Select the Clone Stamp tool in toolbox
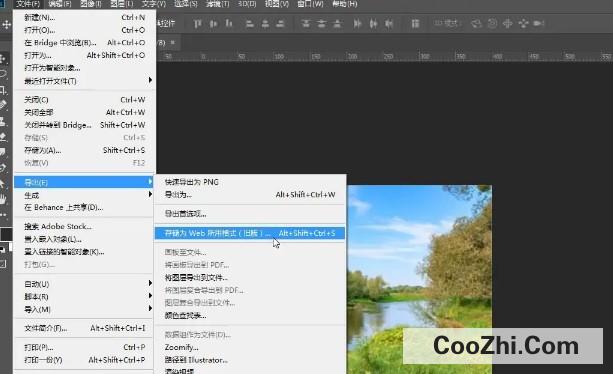Viewport: 613px width, 374px height. [x=3, y=122]
